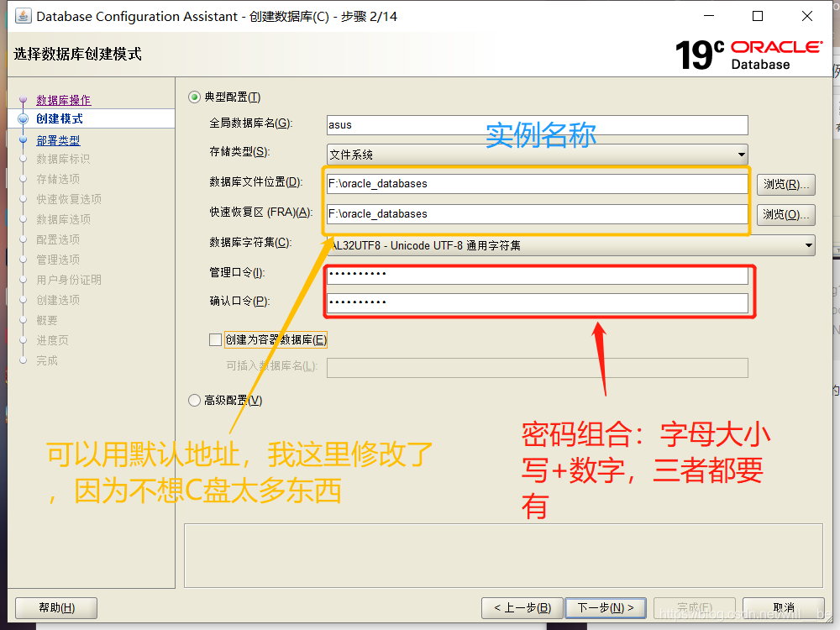Screen dimensions: 840x630
Task: Minimize the Database Configuration Assistant window
Action: 709,16
